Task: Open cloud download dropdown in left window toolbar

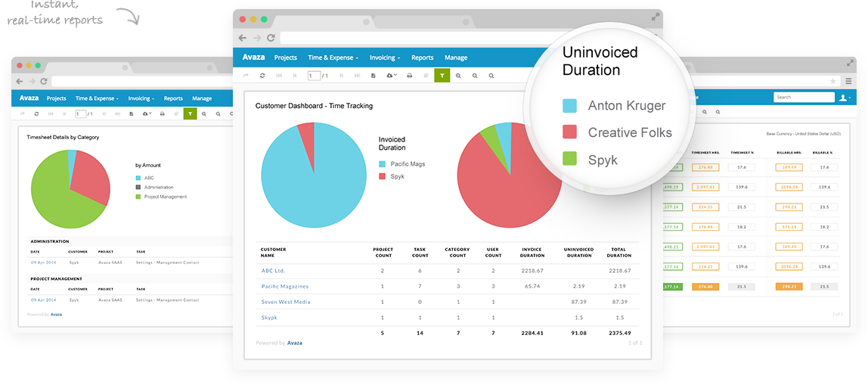Action: point(147,113)
